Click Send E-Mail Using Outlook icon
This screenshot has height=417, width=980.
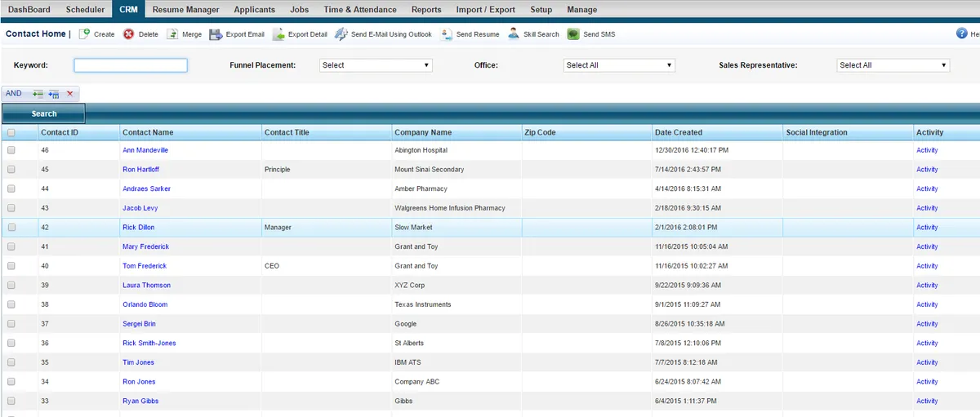341,34
